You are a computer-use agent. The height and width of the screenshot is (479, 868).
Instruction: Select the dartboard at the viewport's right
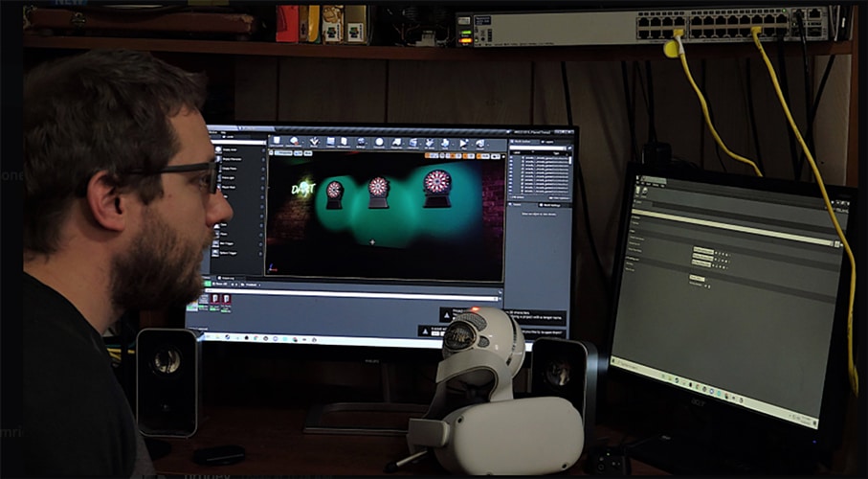click(438, 188)
